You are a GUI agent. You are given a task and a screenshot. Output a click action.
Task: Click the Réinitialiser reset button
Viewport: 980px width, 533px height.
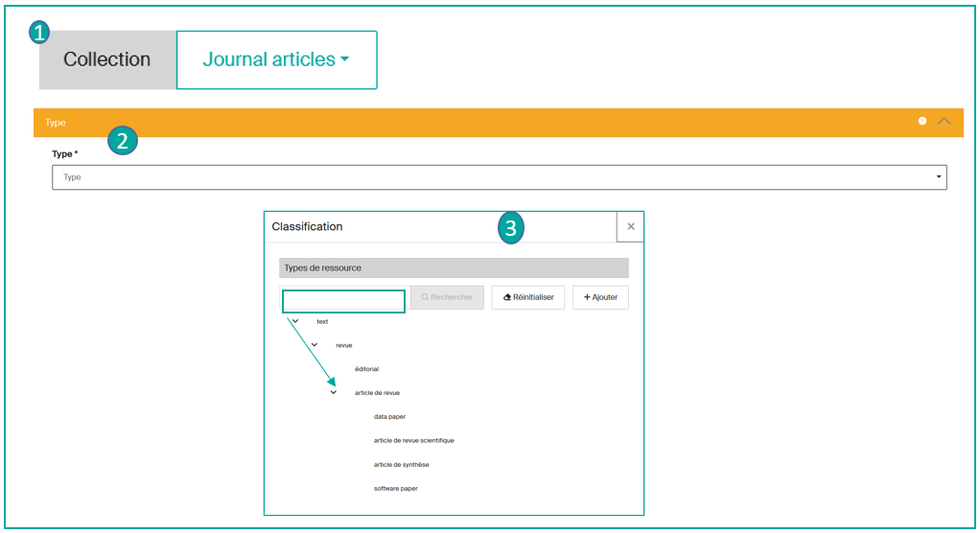[528, 297]
